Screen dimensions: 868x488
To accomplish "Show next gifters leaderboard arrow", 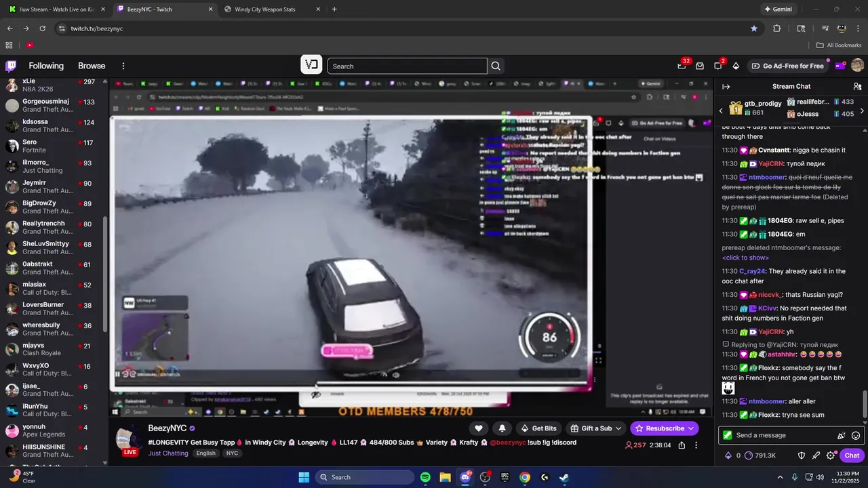I will [x=862, y=110].
